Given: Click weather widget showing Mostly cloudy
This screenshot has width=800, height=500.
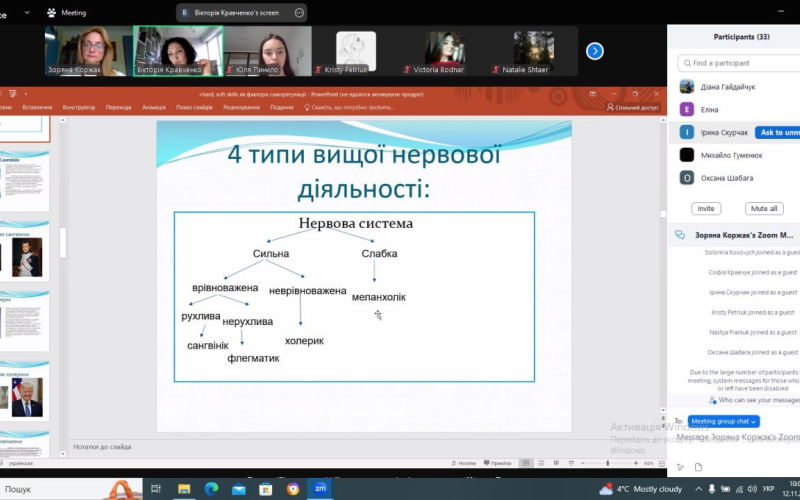Looking at the screenshot, I should click(x=641, y=489).
